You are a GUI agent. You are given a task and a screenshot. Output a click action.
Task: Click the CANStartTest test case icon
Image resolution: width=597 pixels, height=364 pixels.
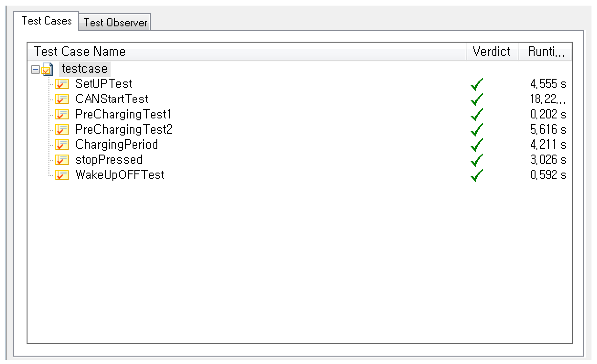click(x=62, y=99)
